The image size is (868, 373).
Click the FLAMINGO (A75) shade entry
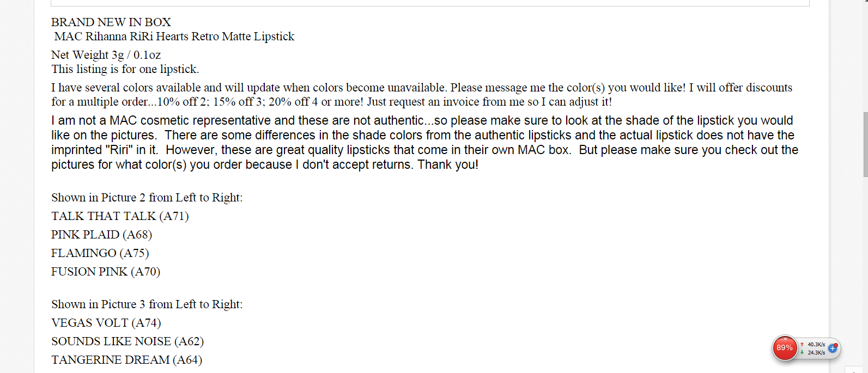point(100,253)
